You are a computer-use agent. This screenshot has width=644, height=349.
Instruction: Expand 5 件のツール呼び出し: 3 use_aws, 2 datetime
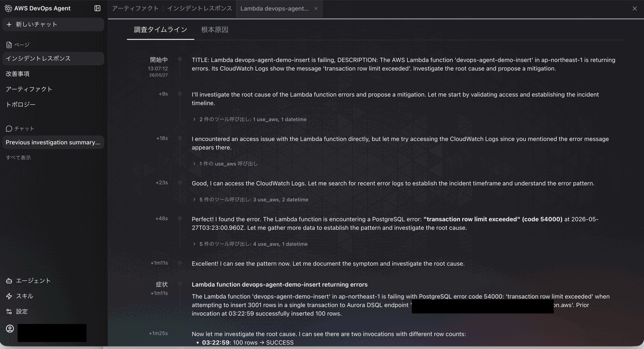(250, 200)
